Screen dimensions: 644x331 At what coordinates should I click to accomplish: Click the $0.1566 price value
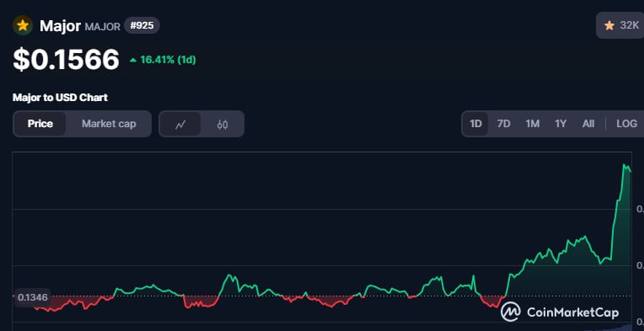tap(66, 59)
